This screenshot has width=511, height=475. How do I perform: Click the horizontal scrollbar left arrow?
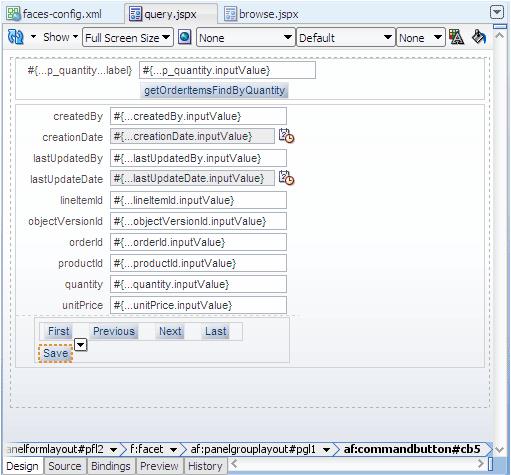click(234, 463)
